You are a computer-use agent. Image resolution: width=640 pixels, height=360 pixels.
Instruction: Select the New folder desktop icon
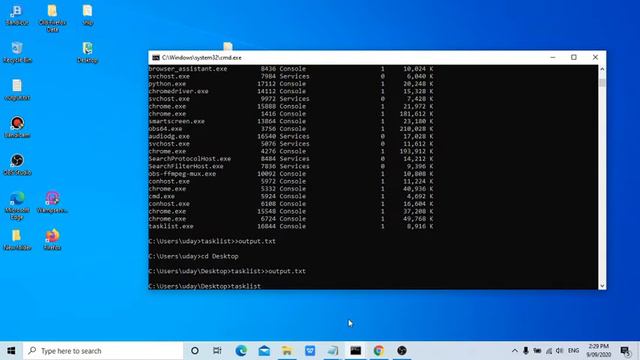click(x=17, y=240)
